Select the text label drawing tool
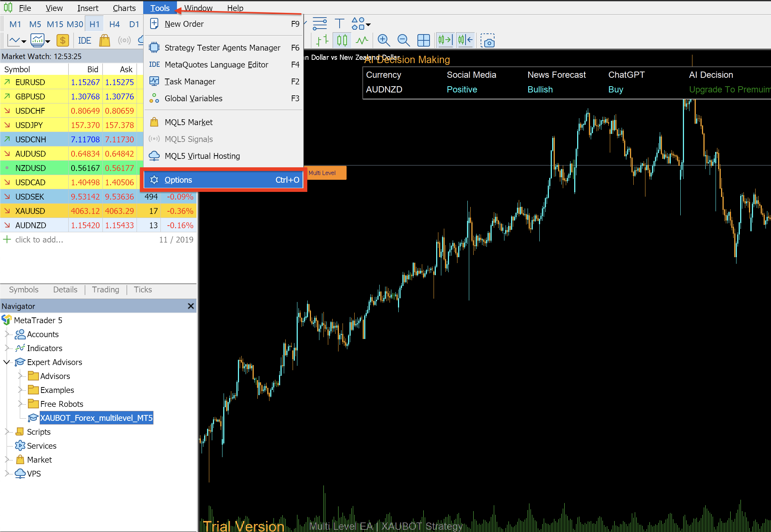Screen dimensions: 771x532 point(340,24)
